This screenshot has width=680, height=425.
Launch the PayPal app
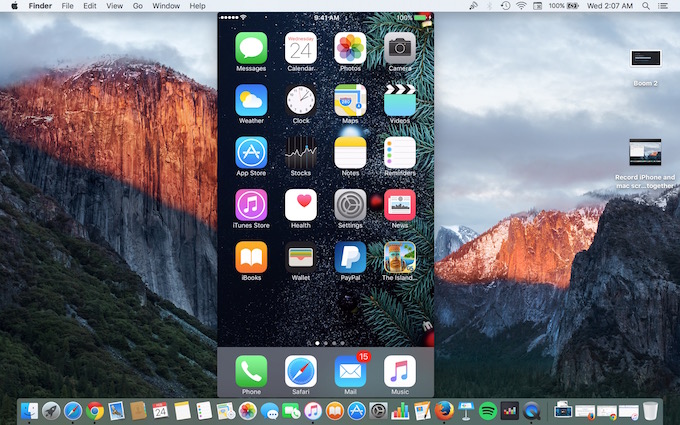(x=350, y=257)
